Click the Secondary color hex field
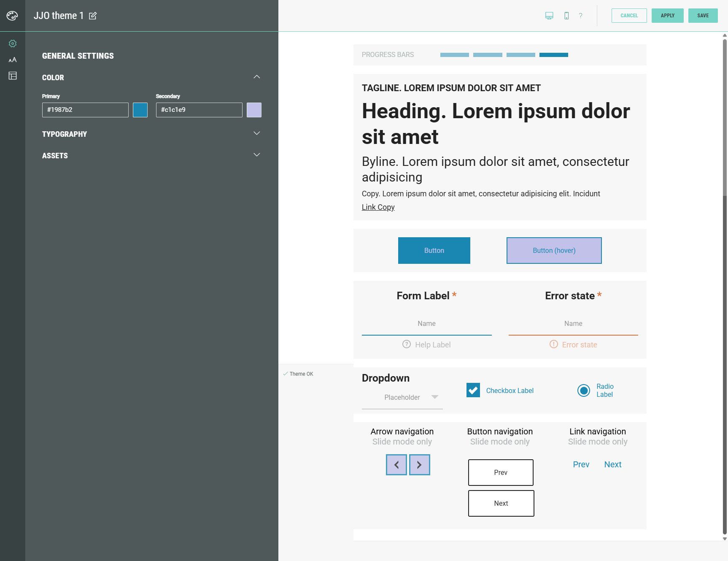The width and height of the screenshot is (728, 561). 199,110
